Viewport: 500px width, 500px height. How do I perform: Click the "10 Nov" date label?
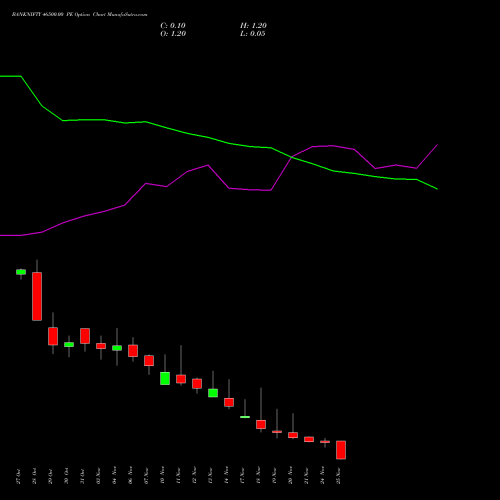click(x=162, y=475)
